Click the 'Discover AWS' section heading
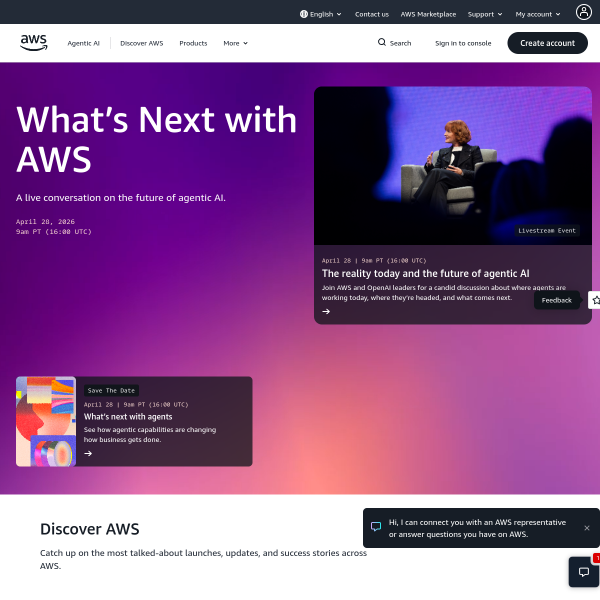 (90, 529)
